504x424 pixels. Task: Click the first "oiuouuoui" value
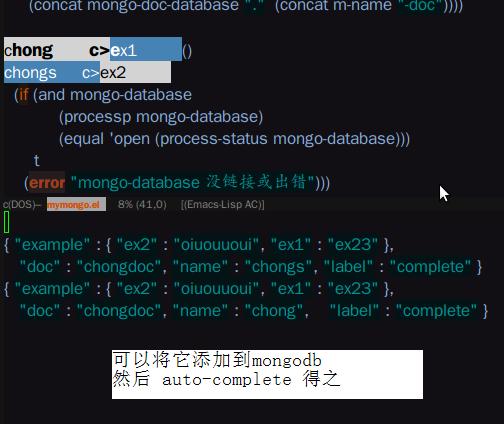tap(216, 245)
